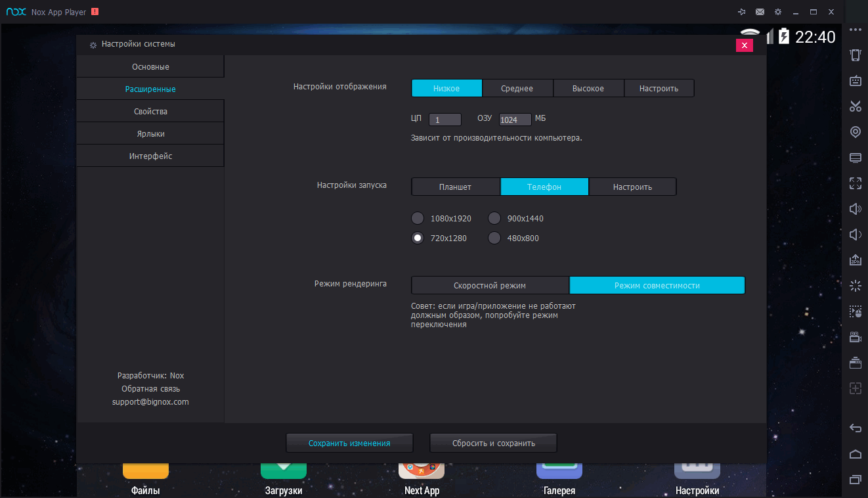This screenshot has height=498, width=868.
Task: Open the Настройки app on home screen
Action: tap(697, 480)
